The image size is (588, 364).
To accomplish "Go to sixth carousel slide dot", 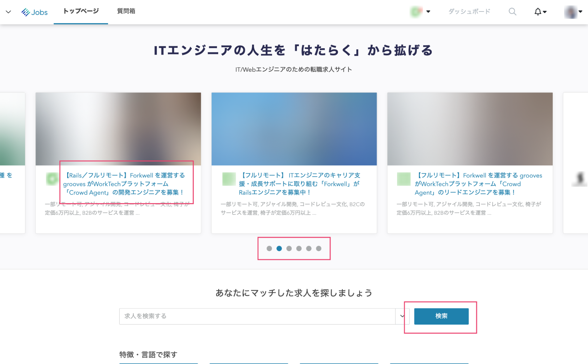I will [319, 249].
